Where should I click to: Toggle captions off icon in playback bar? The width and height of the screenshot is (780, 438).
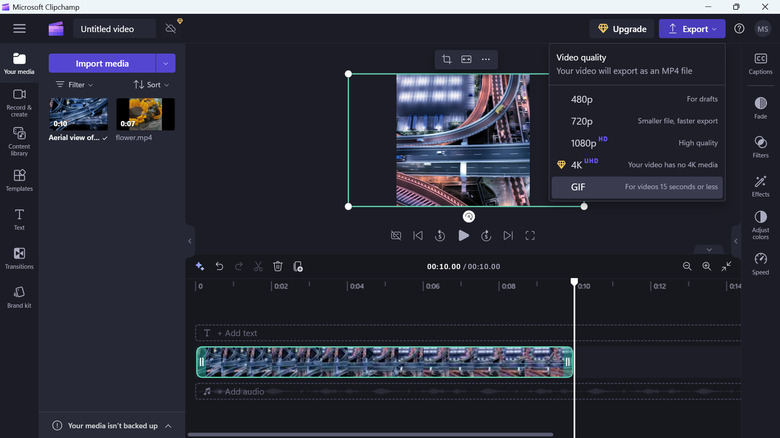(396, 235)
